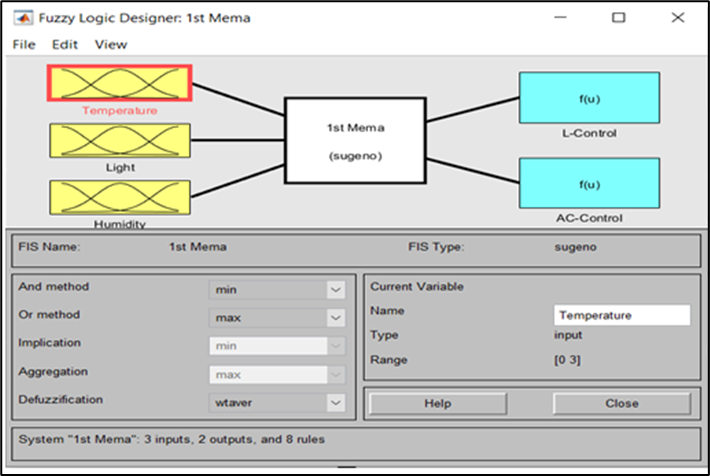This screenshot has width=710, height=476.
Task: Click the Light label under input block
Action: coord(120,167)
